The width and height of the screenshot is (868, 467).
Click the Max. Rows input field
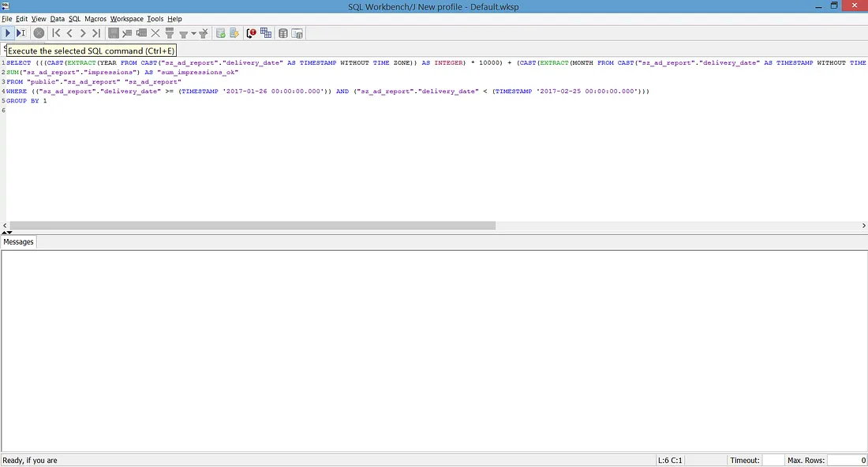pyautogui.click(x=847, y=461)
